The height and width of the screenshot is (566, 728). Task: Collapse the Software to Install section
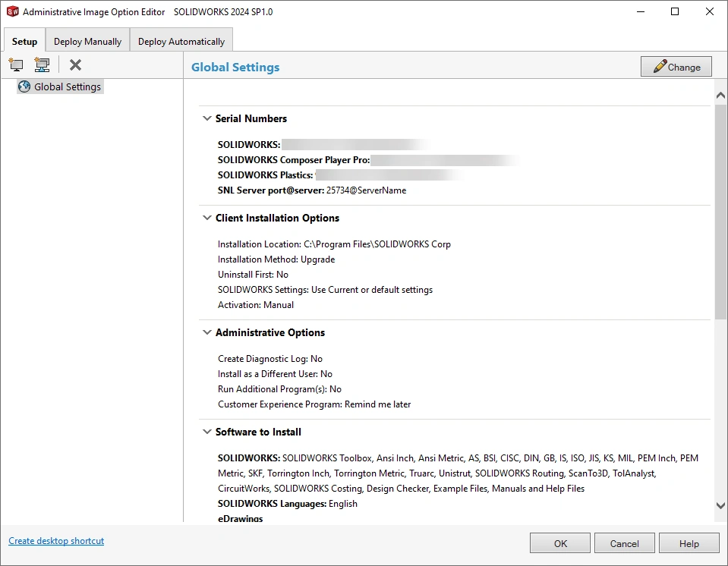click(x=206, y=432)
